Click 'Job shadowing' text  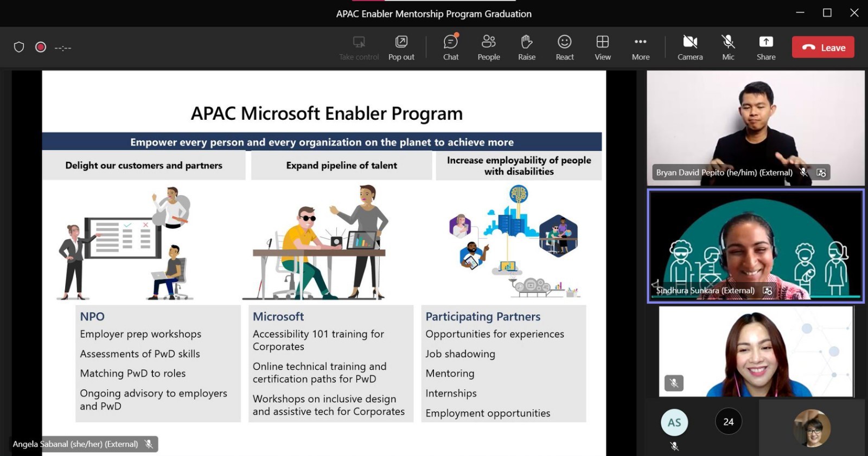click(x=460, y=354)
